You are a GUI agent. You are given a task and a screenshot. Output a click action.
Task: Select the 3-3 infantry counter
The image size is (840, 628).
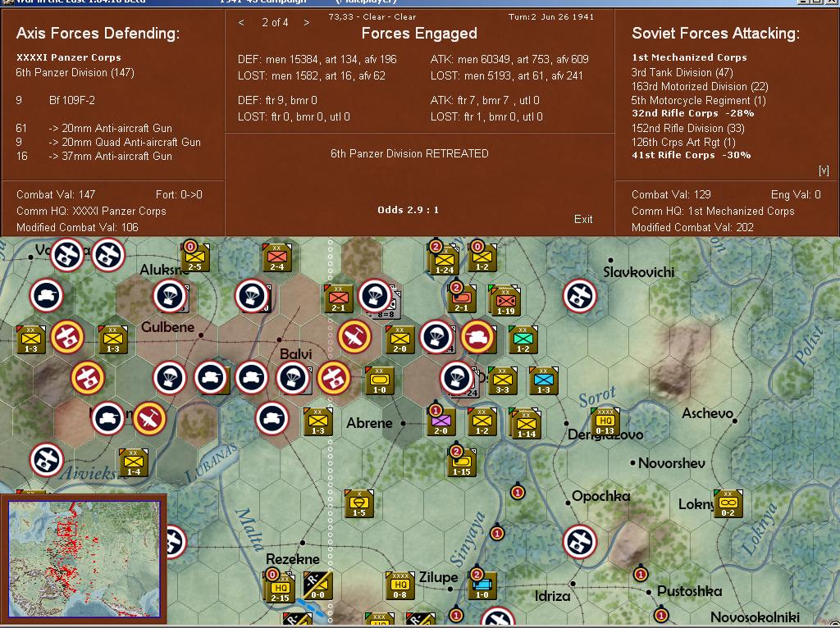point(502,380)
